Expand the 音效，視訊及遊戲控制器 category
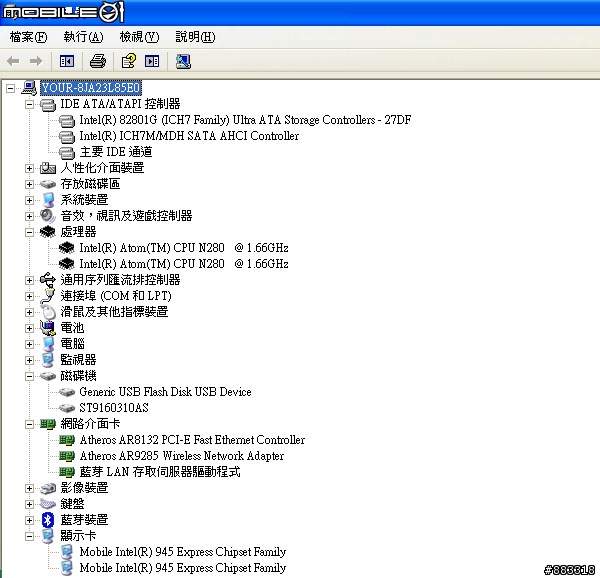This screenshot has height=578, width=600. [29, 217]
